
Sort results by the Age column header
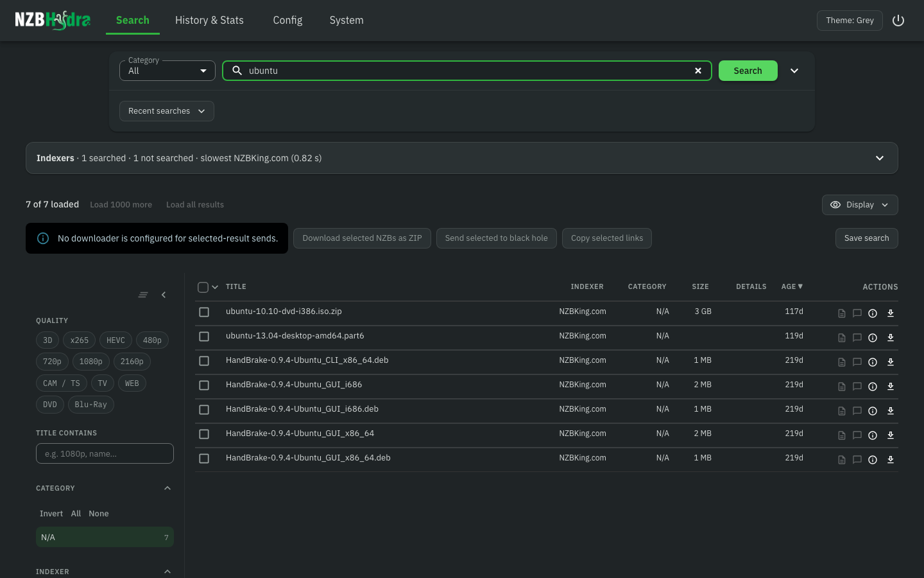tap(792, 287)
